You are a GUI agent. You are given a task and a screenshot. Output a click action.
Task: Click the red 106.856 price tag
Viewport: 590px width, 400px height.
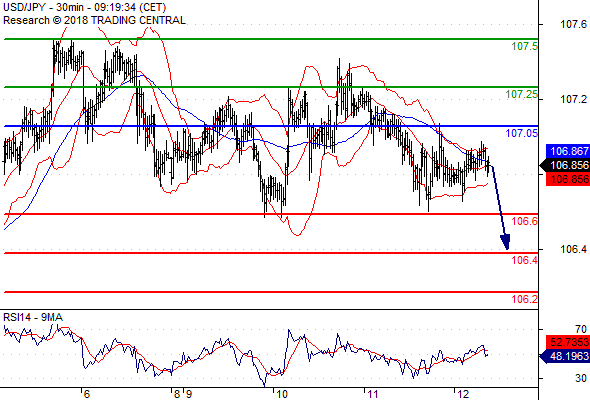[568, 179]
